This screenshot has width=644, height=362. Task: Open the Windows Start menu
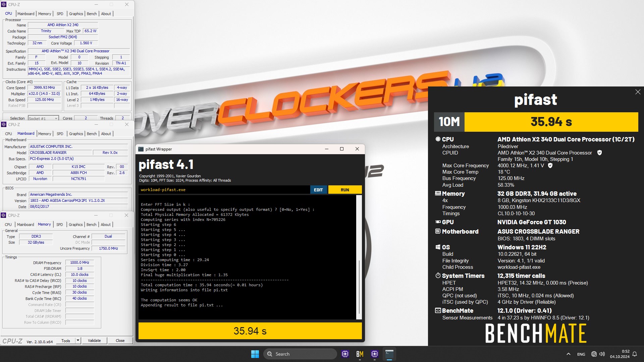coord(255,354)
